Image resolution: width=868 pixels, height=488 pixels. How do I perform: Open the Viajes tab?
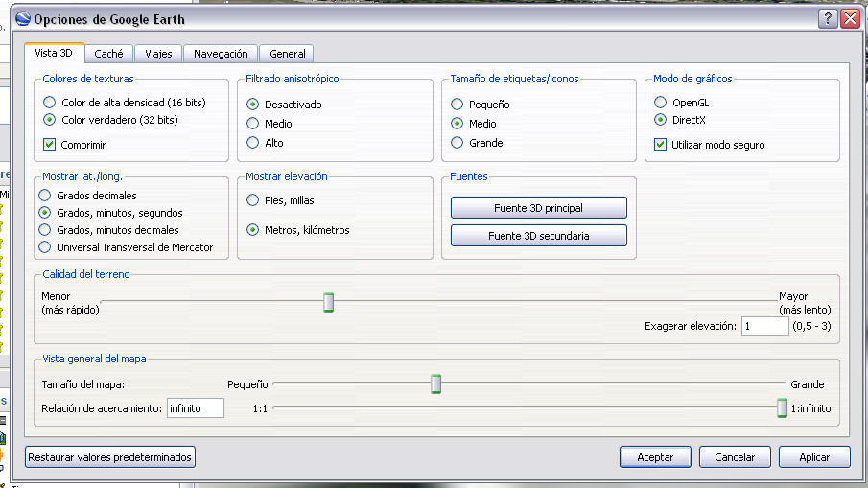[158, 55]
